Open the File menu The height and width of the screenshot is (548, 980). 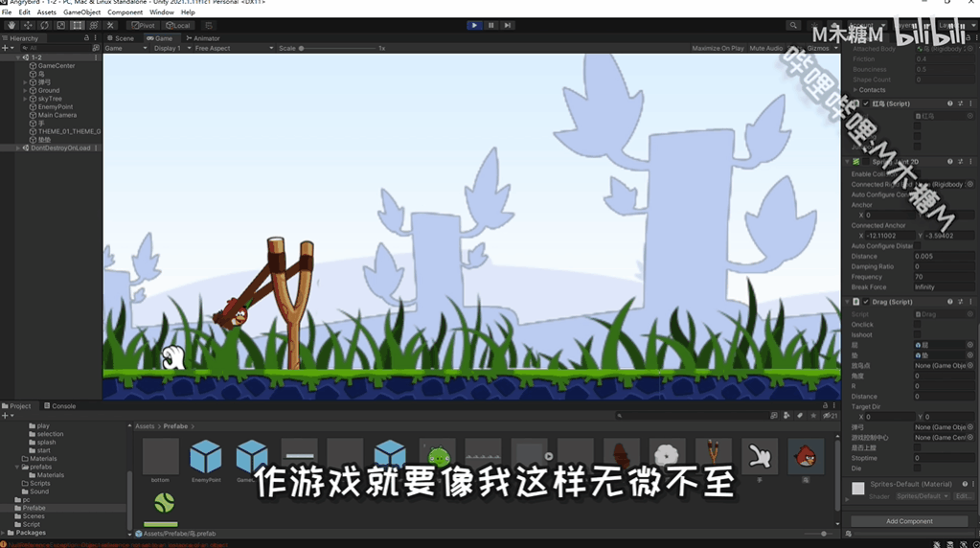tap(7, 11)
